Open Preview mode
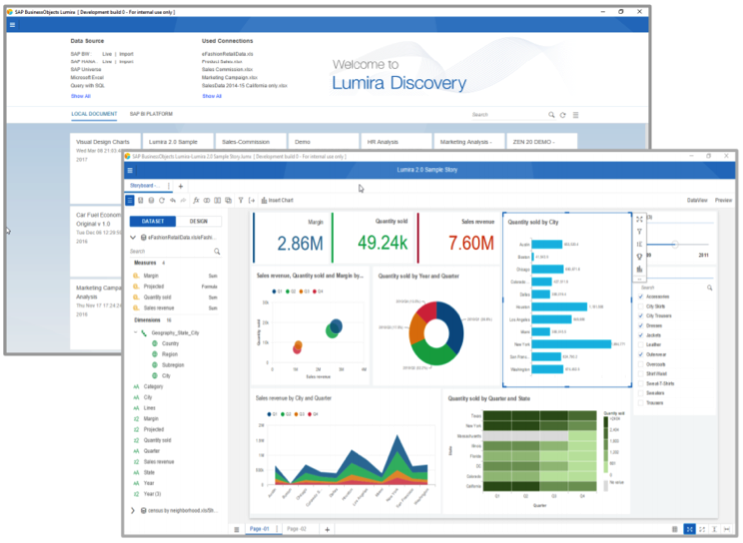This screenshot has height=543, width=743. (723, 200)
